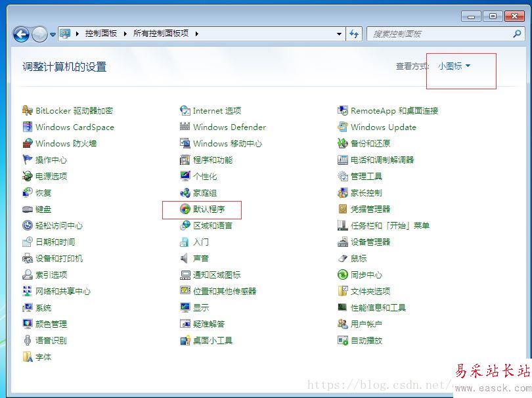Open 位置和其他传感器 link
Viewport: 532px width, 398px height.
click(225, 291)
